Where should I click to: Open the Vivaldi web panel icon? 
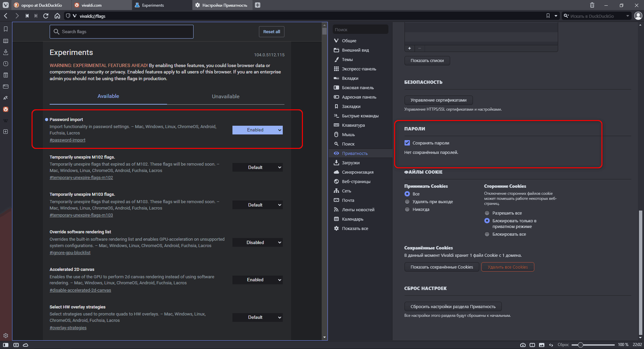tap(6, 109)
